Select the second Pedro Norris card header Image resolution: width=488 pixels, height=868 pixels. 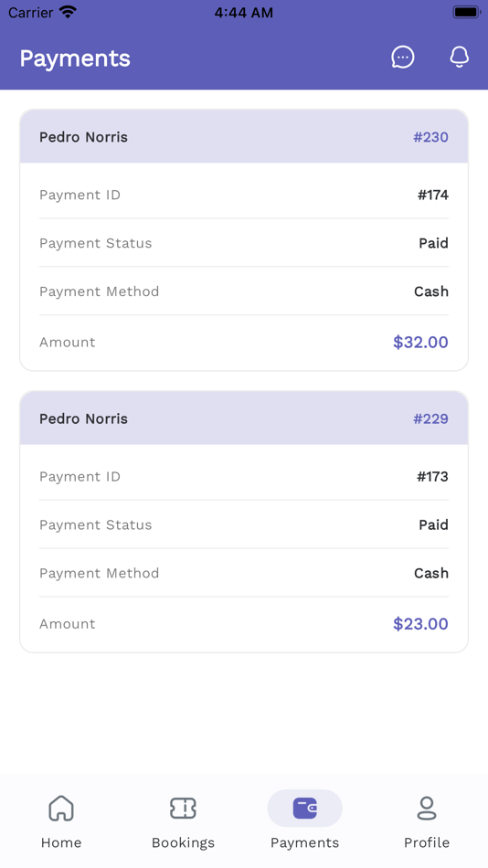(244, 418)
